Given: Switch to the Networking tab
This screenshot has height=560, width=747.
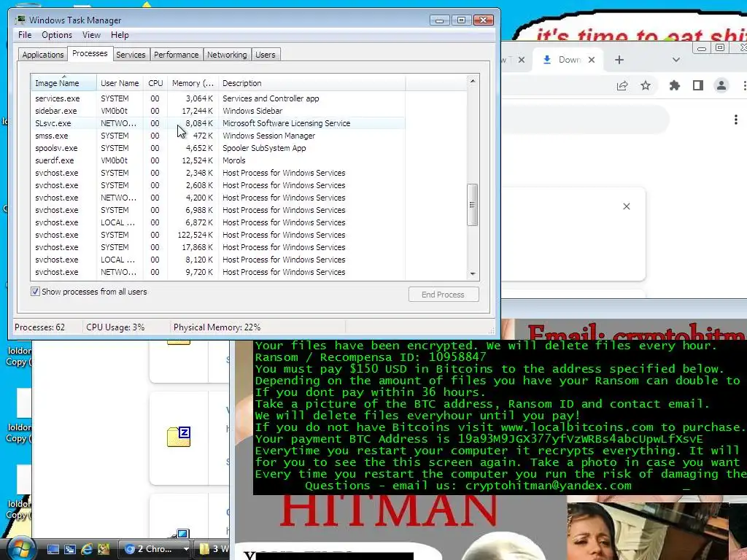Looking at the screenshot, I should pyautogui.click(x=227, y=55).
